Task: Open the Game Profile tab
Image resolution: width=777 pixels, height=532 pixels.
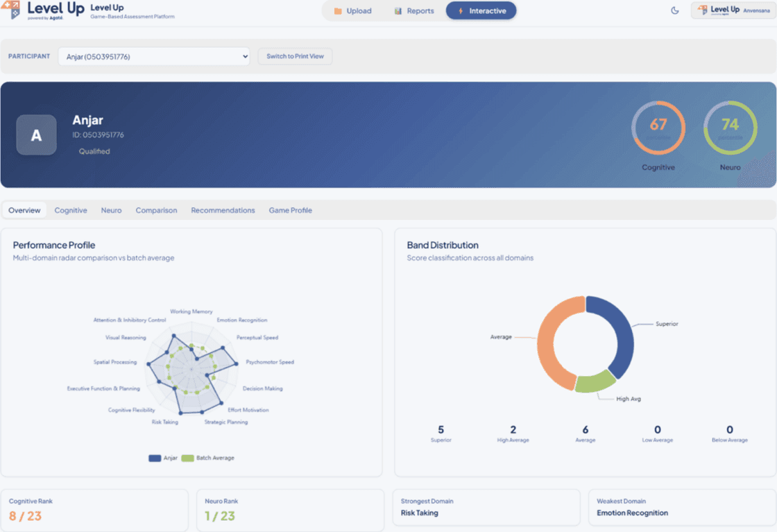Action: [291, 210]
